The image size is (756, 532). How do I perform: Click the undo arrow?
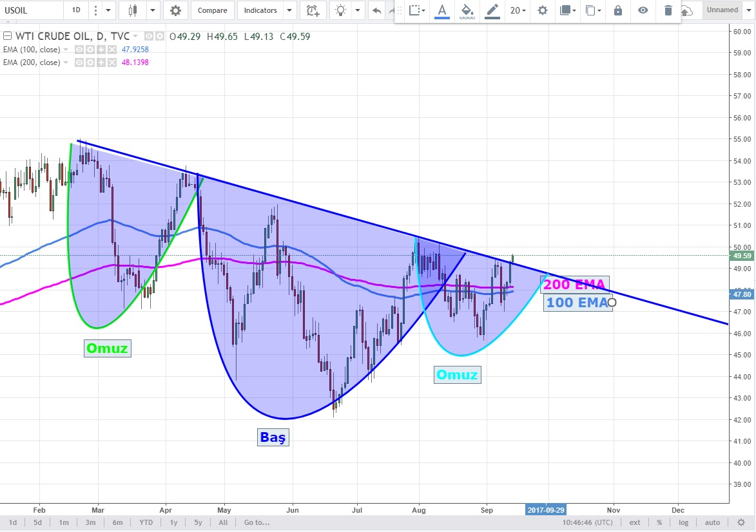[x=377, y=10]
